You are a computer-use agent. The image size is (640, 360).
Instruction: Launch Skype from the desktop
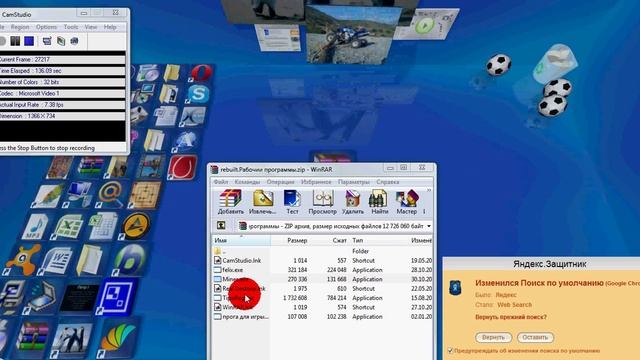tap(199, 94)
